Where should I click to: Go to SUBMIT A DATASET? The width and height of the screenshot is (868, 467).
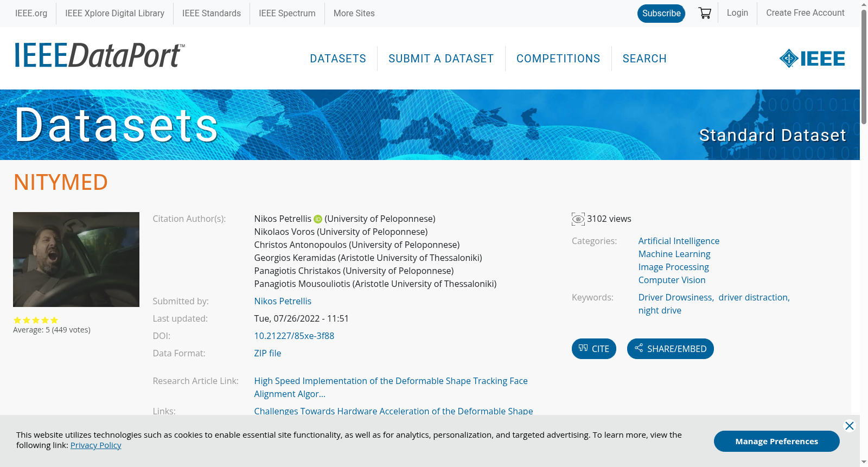point(441,59)
